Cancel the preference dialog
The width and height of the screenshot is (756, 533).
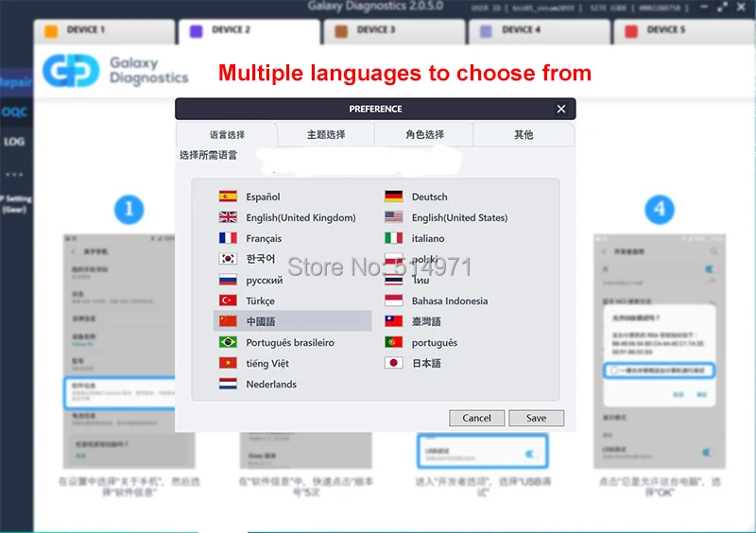(x=477, y=419)
